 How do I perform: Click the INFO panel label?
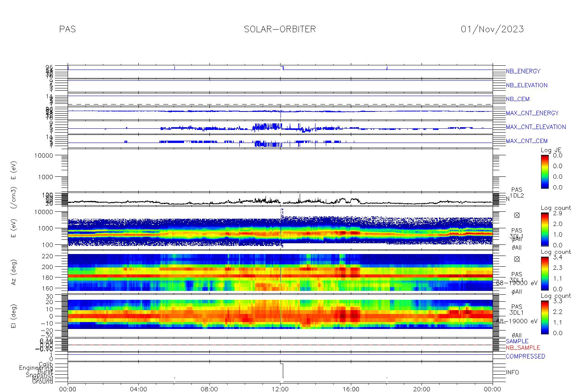(x=512, y=372)
